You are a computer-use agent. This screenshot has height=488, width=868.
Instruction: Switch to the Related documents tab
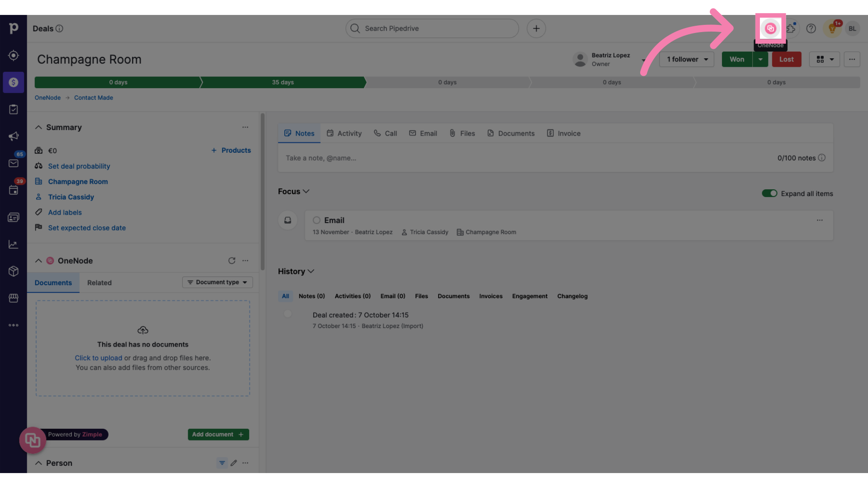click(99, 282)
